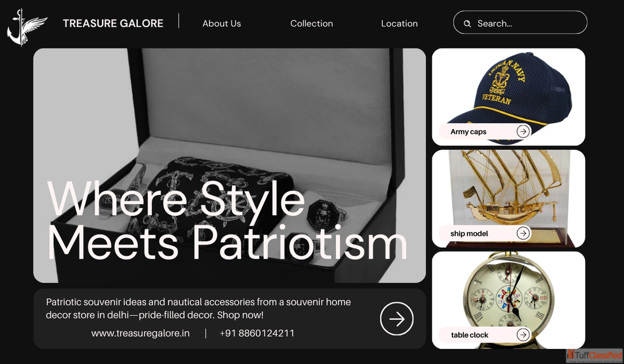Click the arrow icon on Army caps
Viewport: 624px width, 364px height.
click(523, 132)
